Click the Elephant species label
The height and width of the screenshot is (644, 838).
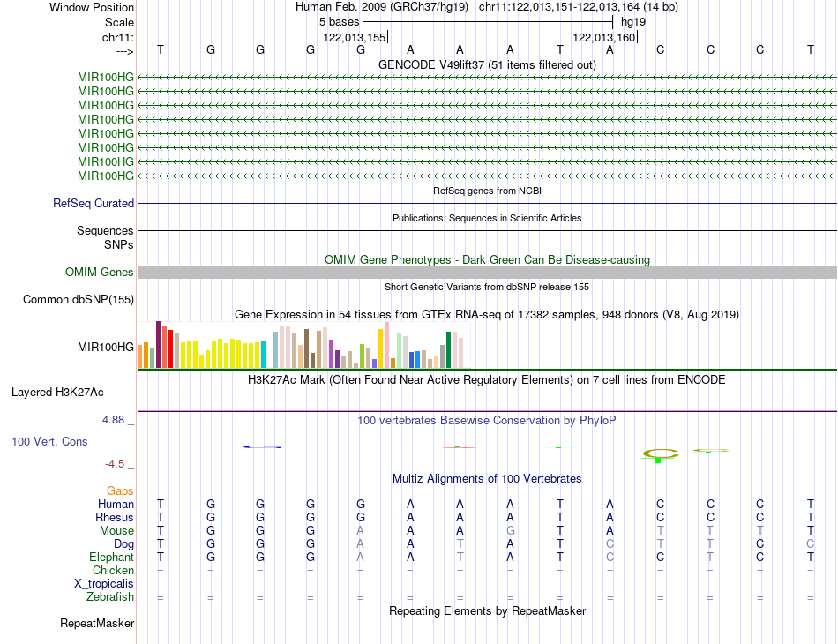pyautogui.click(x=111, y=557)
